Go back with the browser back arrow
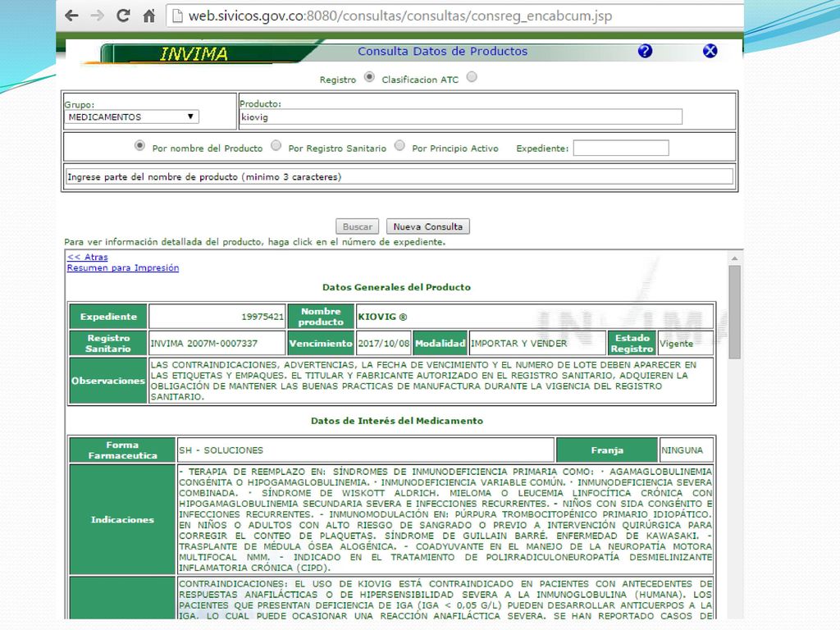This screenshot has height=630, width=840. [71, 16]
